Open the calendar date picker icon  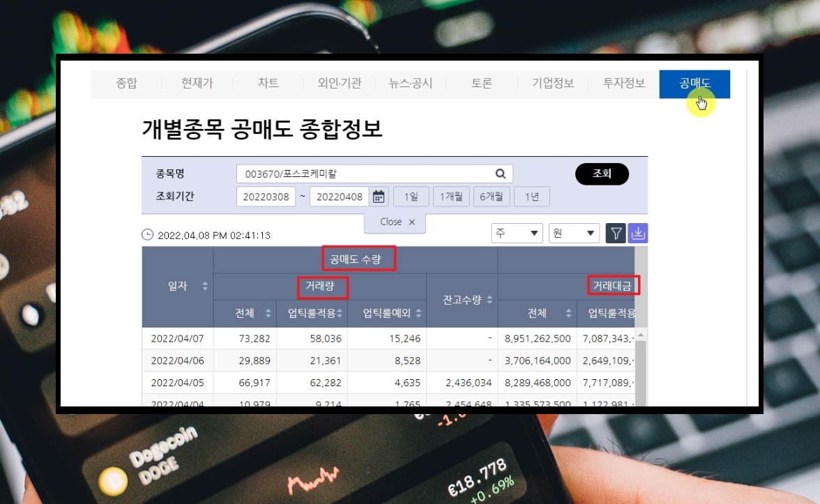point(379,197)
